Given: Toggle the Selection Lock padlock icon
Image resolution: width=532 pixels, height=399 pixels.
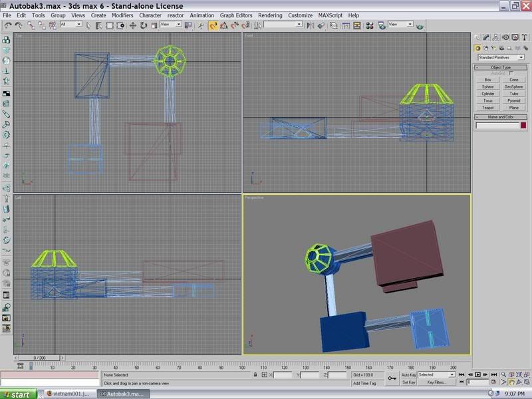Looking at the screenshot, I should pyautogui.click(x=255, y=374).
